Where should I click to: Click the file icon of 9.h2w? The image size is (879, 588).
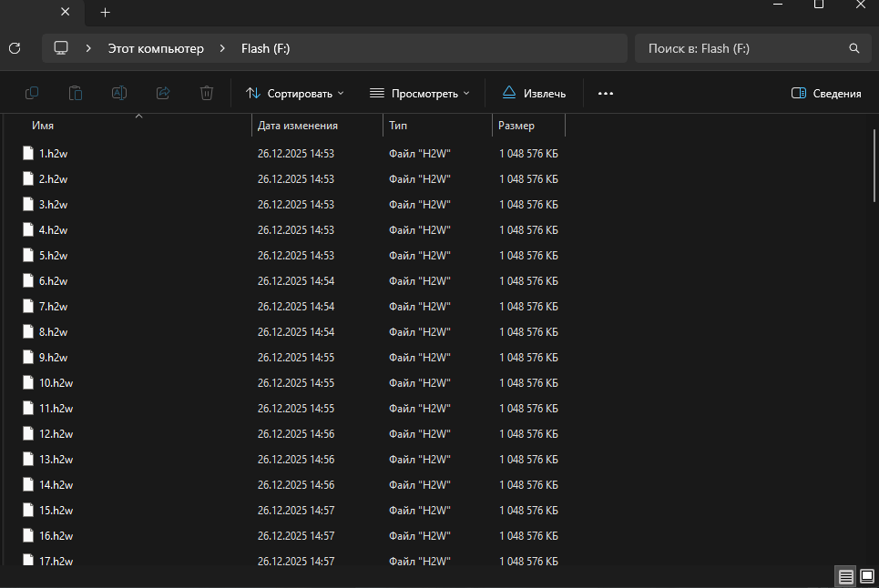coord(28,358)
